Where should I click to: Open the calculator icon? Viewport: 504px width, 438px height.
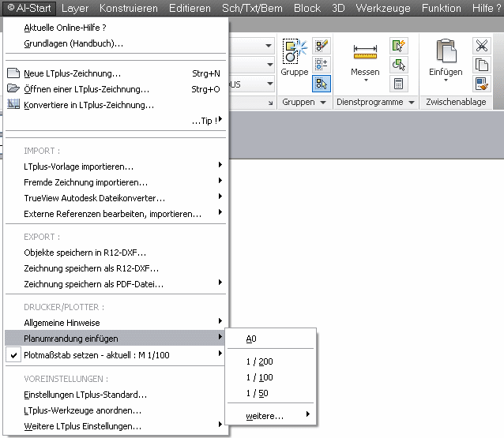pos(399,84)
